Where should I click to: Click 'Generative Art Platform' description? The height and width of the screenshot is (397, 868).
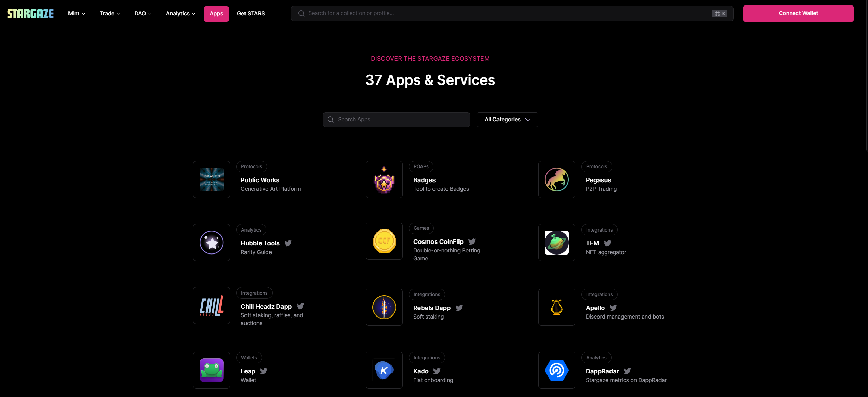tap(271, 189)
